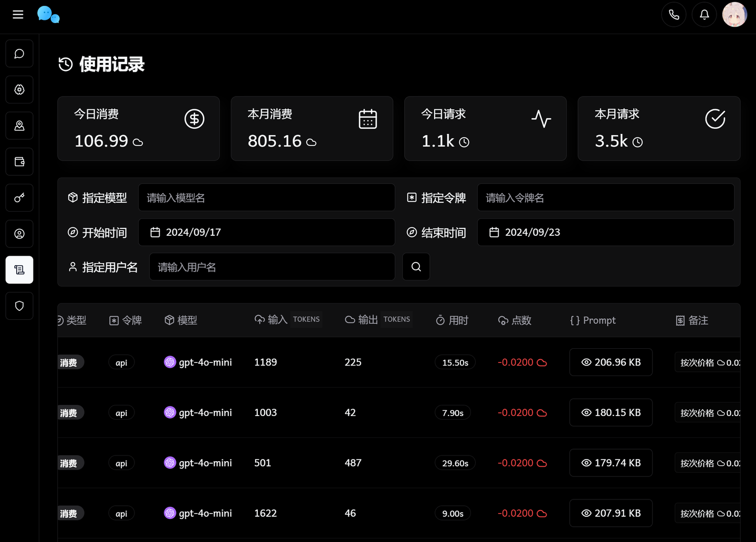
Task: Click the dollar icon on the 今日消费 card
Action: [194, 119]
